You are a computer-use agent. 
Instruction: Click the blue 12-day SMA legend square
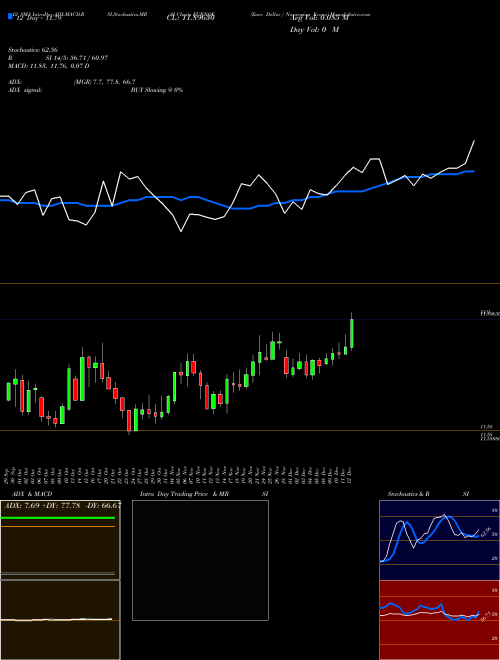[10, 16]
